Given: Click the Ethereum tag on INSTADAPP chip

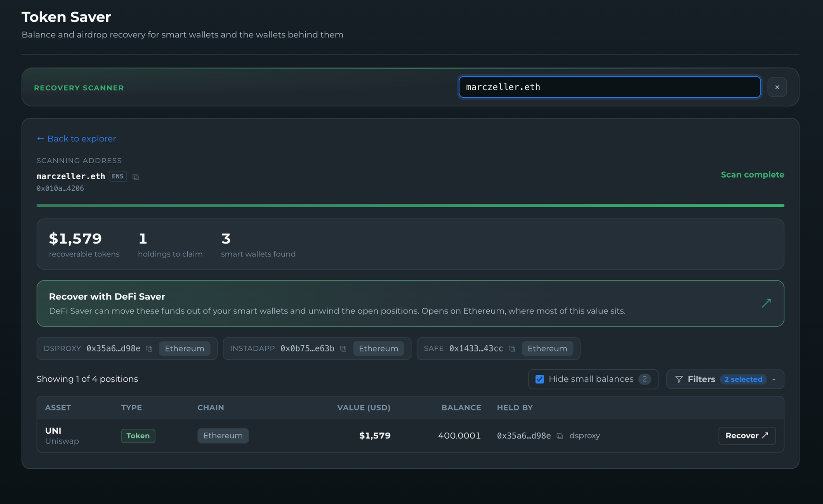Looking at the screenshot, I should [x=379, y=349].
